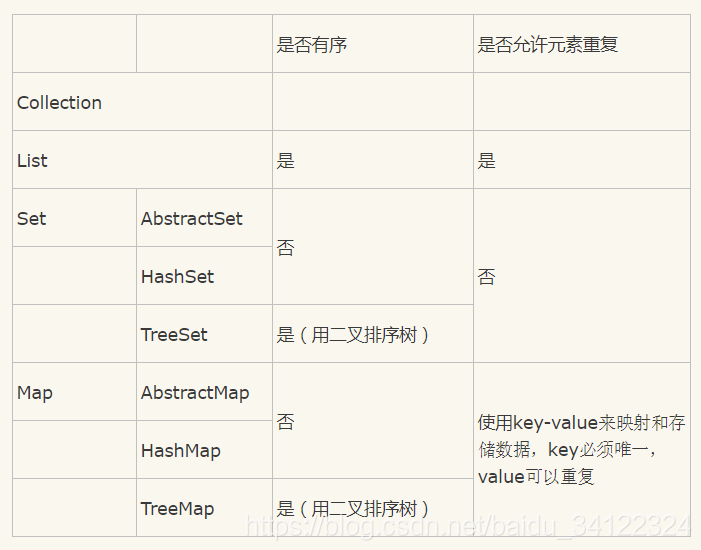701x550 pixels.
Task: Click the blog.csdn.net watermark URL
Action: click(469, 526)
